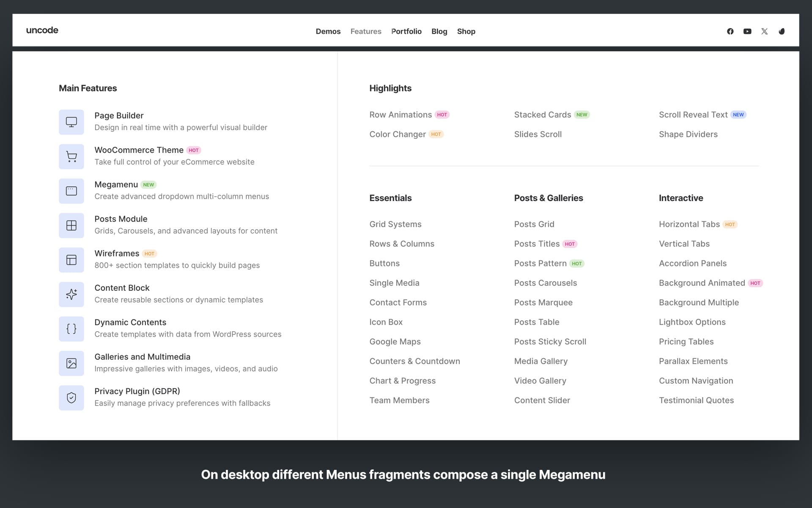Click the Content Block sparkle icon

point(71,294)
